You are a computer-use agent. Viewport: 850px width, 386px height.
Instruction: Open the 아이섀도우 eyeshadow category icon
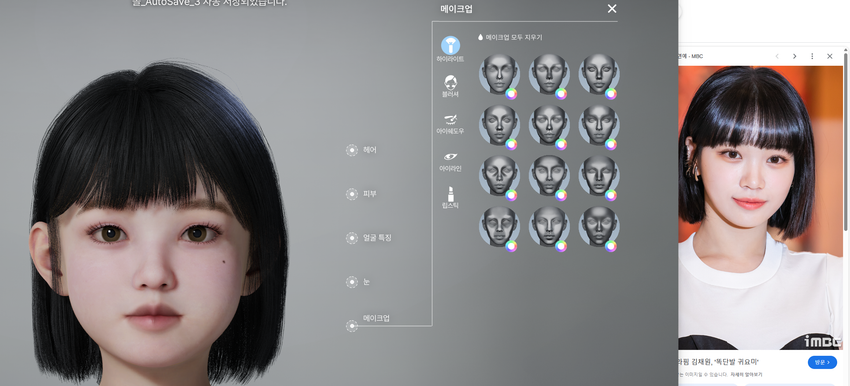click(x=450, y=119)
